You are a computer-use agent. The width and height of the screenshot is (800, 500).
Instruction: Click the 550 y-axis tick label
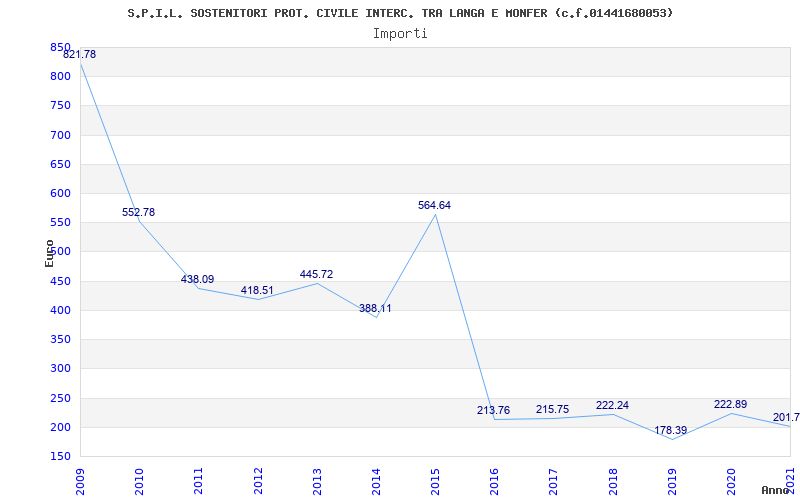click(60, 222)
